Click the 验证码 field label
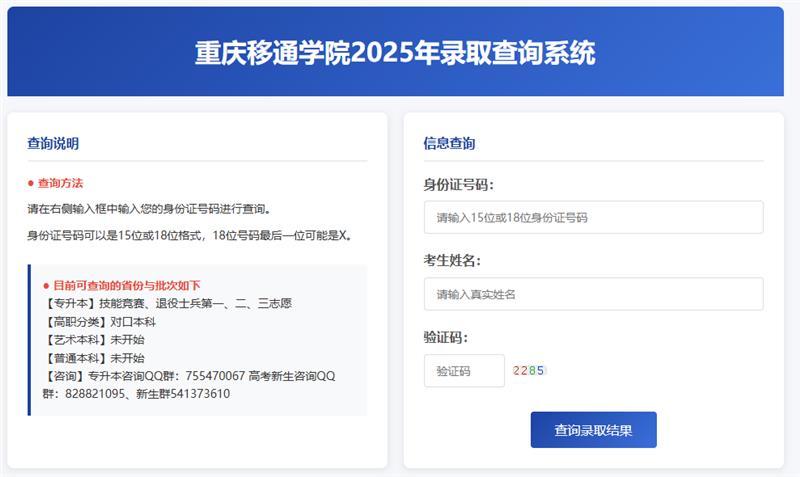Viewport: 800px width, 477px height. click(445, 337)
